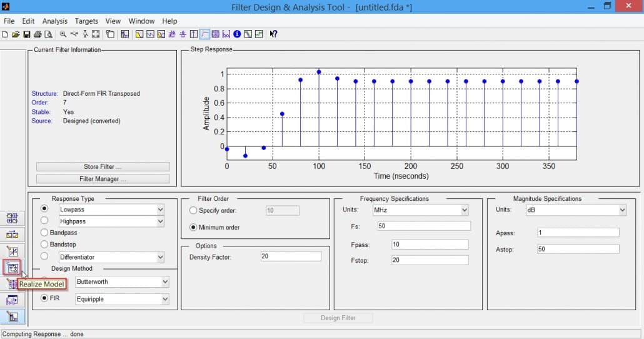
Task: Show Filter Specifications analysis icon
Action: point(125,34)
